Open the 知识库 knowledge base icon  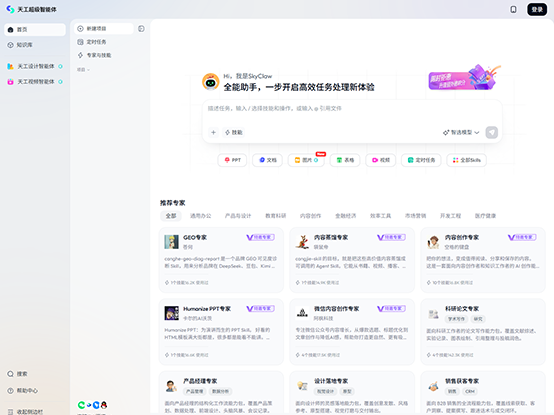click(11, 45)
